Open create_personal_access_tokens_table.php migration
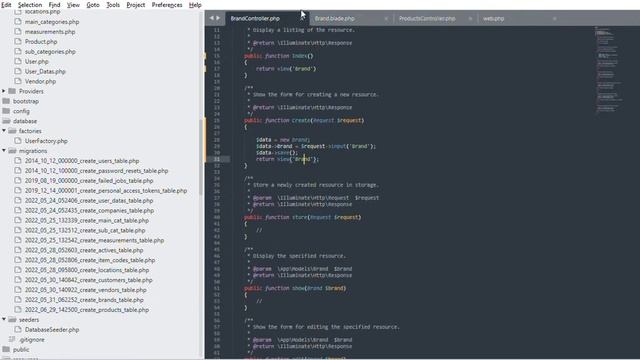640x360 pixels. 106,191
